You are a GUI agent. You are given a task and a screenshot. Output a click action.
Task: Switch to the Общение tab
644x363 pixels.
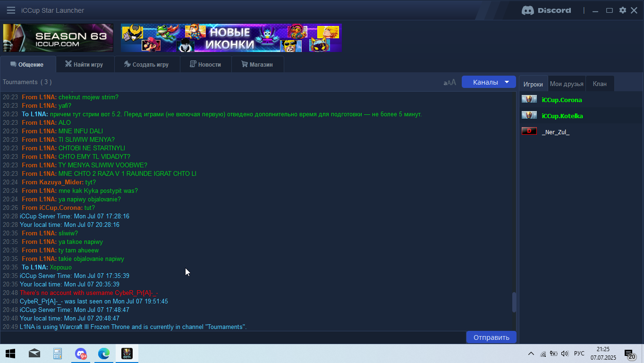tap(27, 64)
